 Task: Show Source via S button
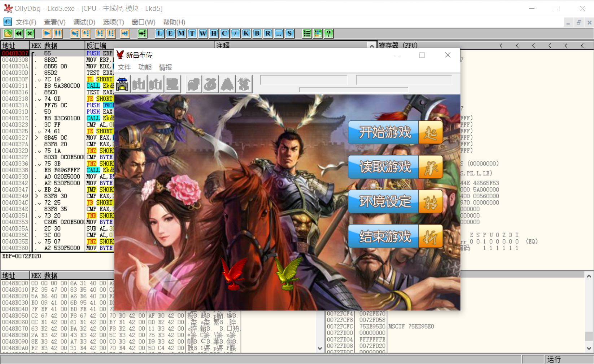289,34
